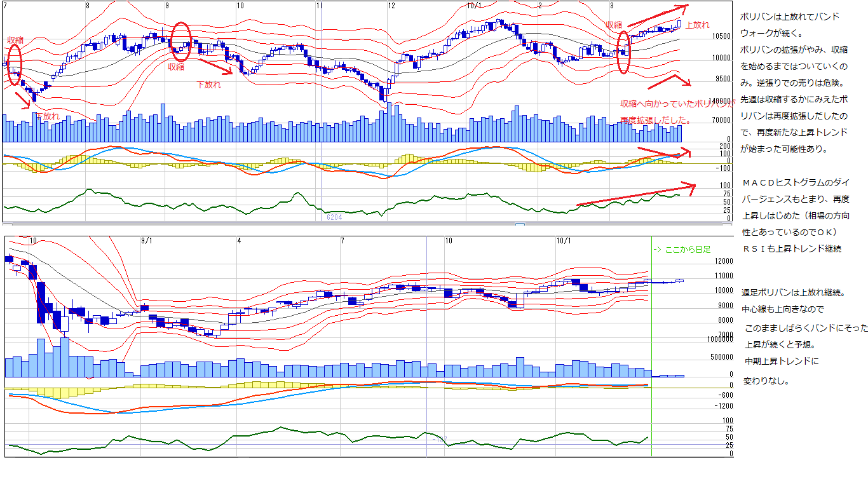Click the 6204 stock code label
Viewport: 868px width, 488px height.
pyautogui.click(x=334, y=217)
